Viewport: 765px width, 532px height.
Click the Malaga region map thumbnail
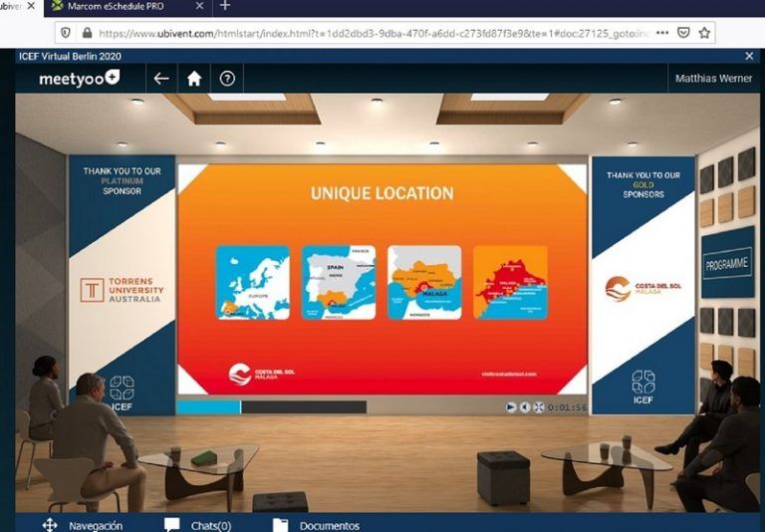(x=424, y=283)
